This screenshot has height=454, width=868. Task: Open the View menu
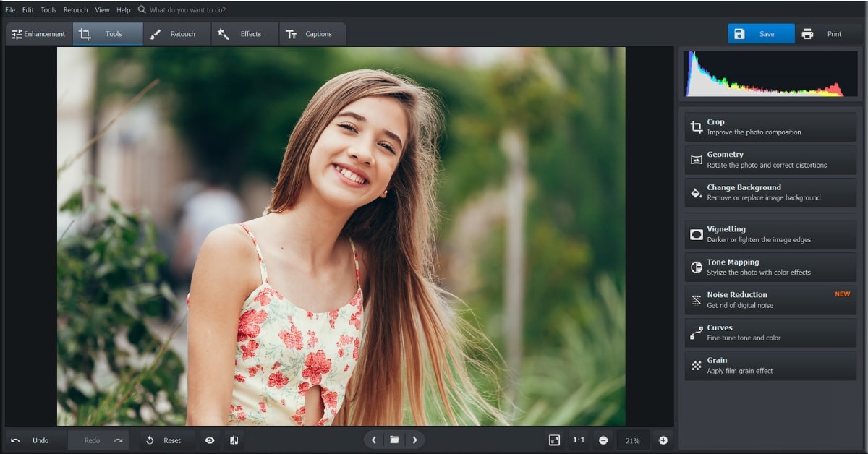(102, 10)
